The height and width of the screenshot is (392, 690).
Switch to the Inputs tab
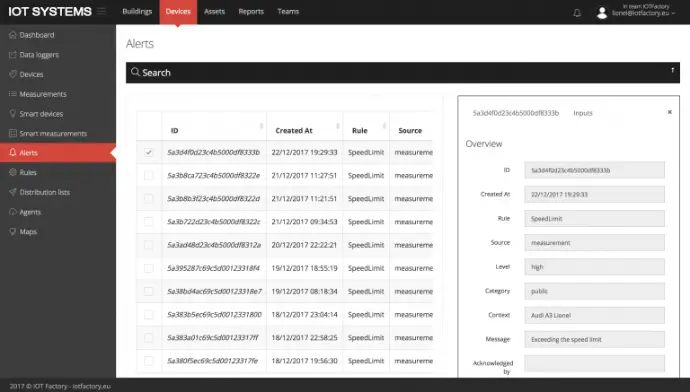click(x=583, y=113)
